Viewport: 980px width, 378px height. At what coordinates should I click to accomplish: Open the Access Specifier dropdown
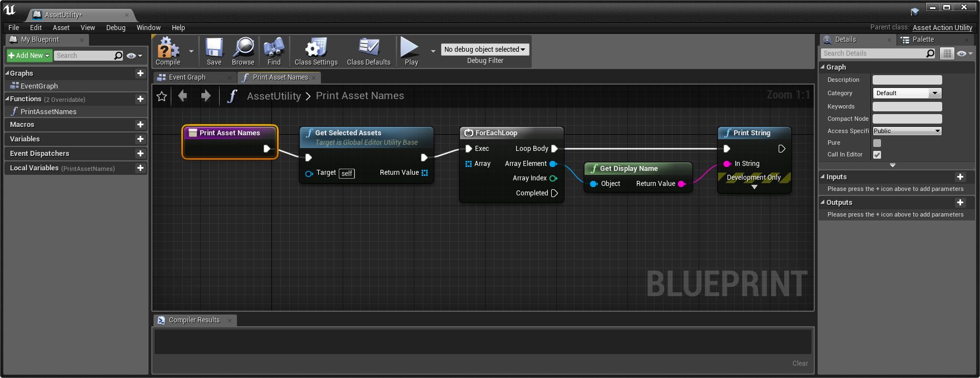tap(907, 131)
